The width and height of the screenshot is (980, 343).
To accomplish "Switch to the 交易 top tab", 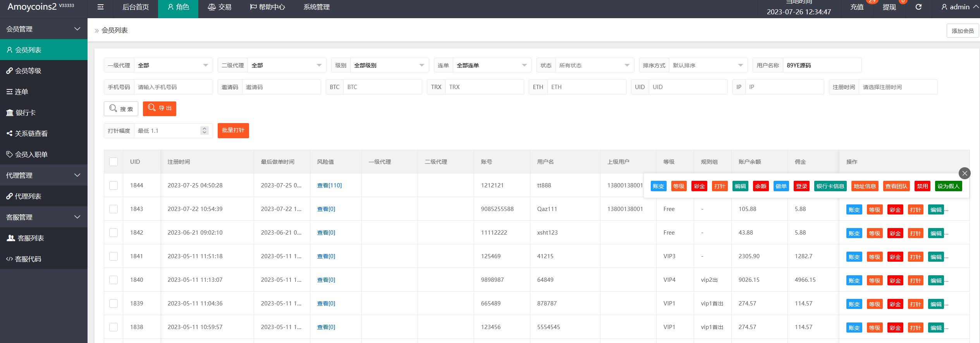I will click(x=220, y=7).
